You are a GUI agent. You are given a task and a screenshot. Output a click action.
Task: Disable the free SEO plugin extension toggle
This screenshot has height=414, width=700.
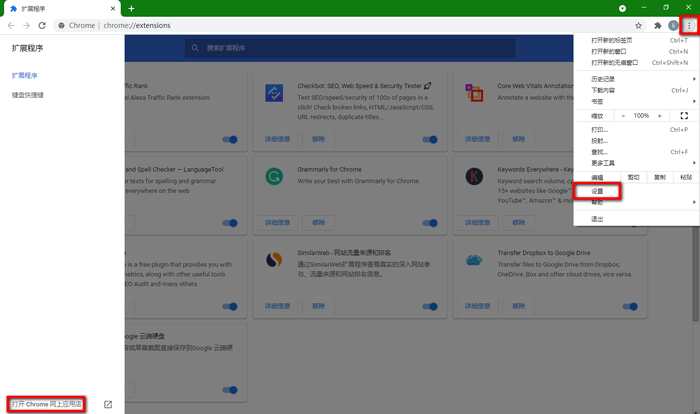[x=230, y=306]
